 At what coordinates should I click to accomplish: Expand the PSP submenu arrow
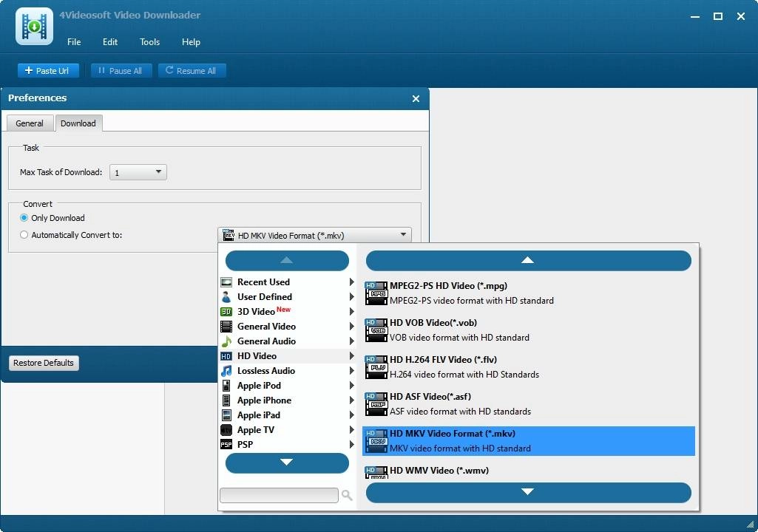(x=351, y=445)
